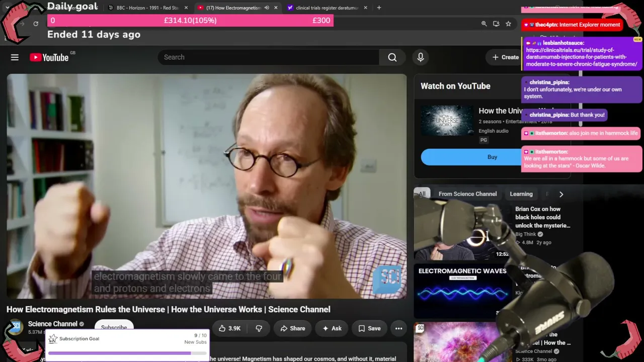Image resolution: width=644 pixels, height=362 pixels.
Task: Open How the Universe Works show thumbnail
Action: tap(447, 121)
